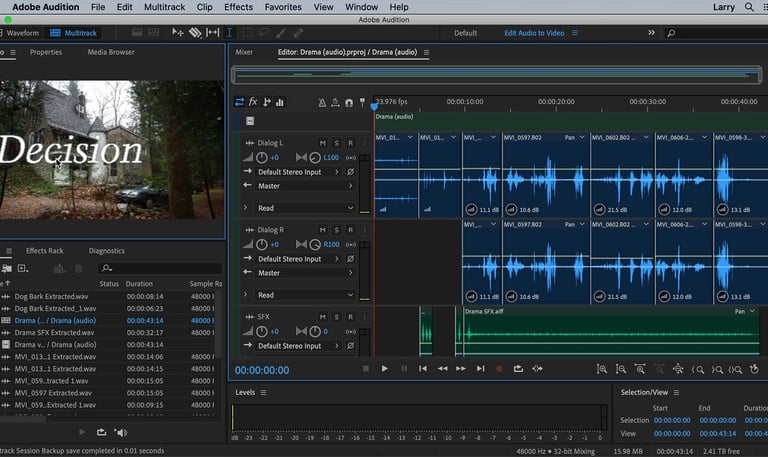Toggle Auto-Play speaker icon in Files panel
Screen dimensions: 768x457
(x=120, y=432)
